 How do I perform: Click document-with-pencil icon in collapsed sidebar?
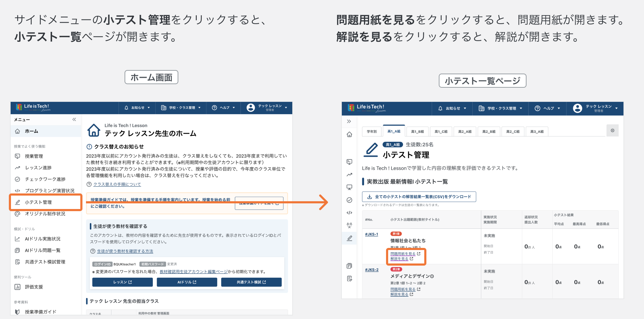click(x=349, y=279)
